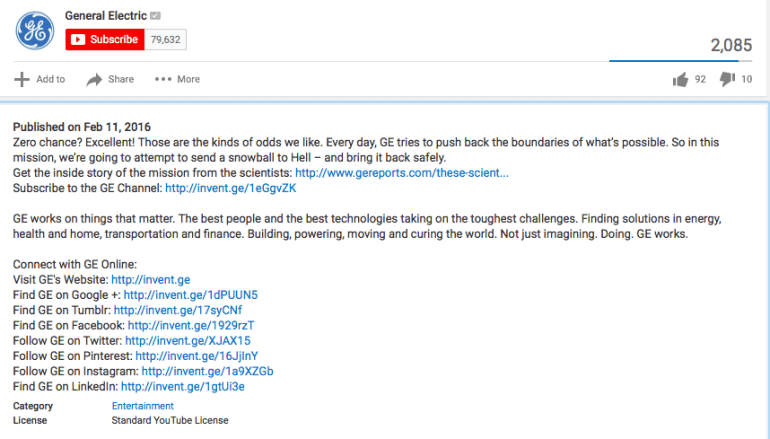Click the Standard YouTube License text
Viewport: 770px width, 439px height.
tap(170, 420)
